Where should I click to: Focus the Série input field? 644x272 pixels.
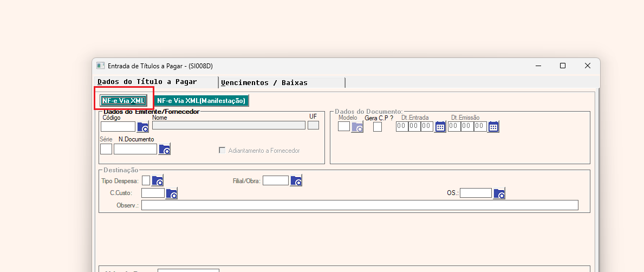click(106, 149)
